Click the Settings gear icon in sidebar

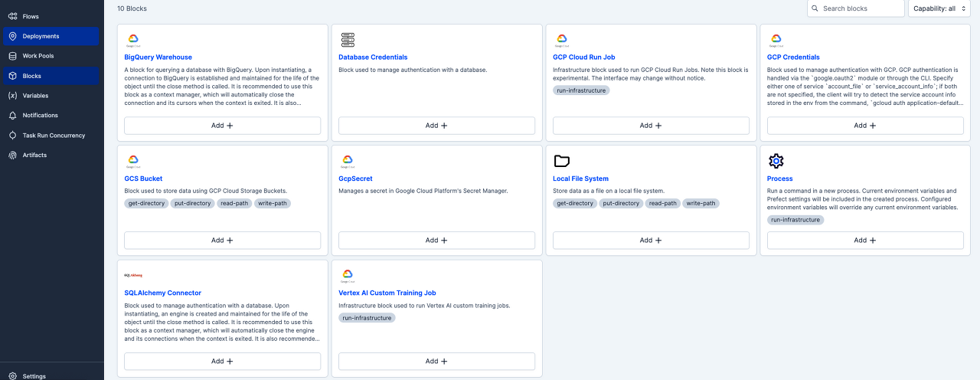click(12, 376)
